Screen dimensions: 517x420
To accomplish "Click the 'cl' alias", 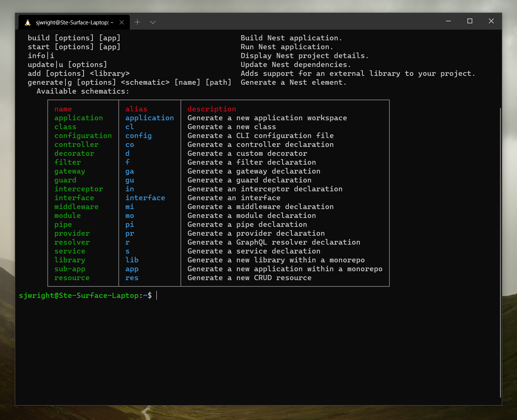I will coord(129,127).
